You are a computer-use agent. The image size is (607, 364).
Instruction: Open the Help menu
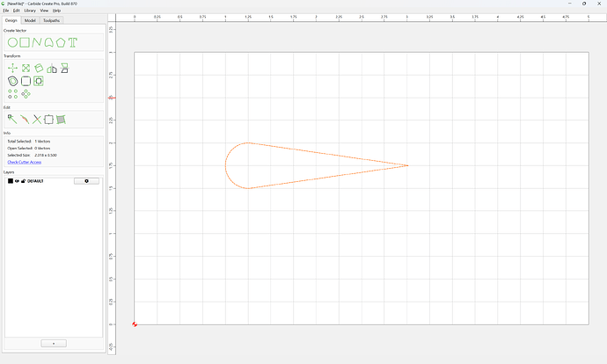pyautogui.click(x=56, y=11)
